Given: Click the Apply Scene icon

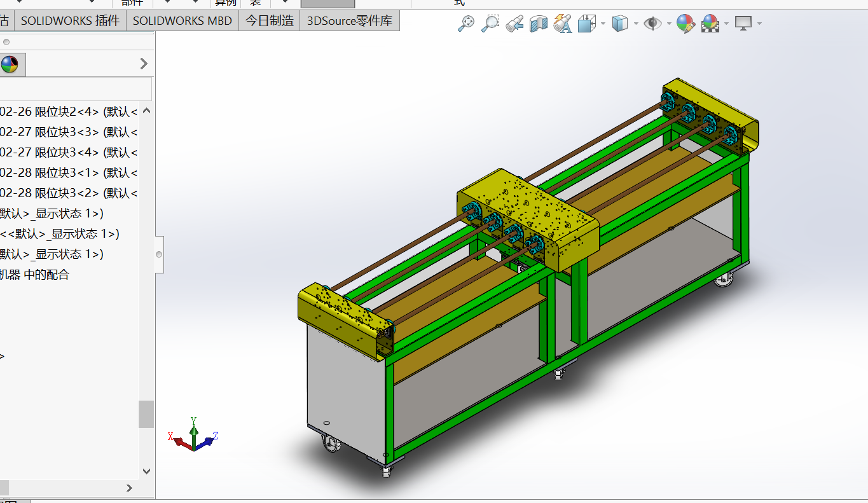Looking at the screenshot, I should pyautogui.click(x=710, y=24).
